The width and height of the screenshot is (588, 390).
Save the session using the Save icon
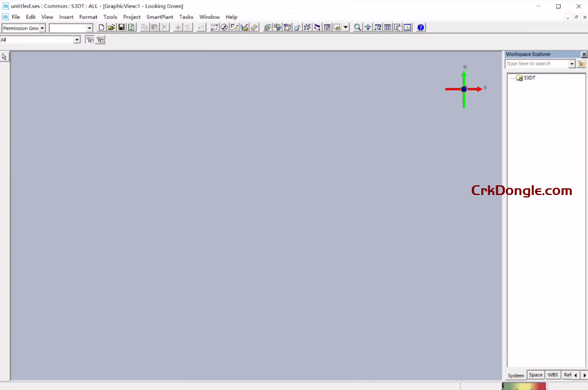[x=121, y=27]
